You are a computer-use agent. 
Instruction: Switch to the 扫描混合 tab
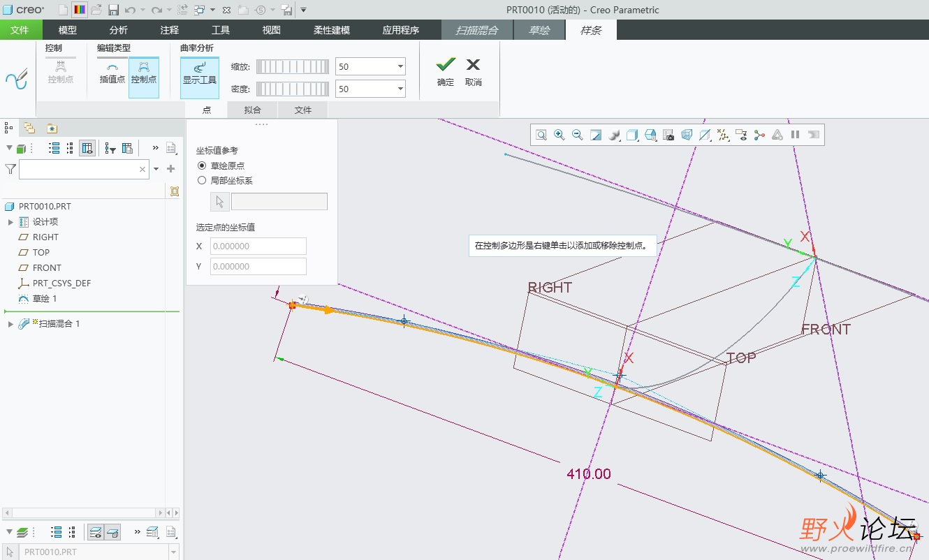[x=477, y=30]
